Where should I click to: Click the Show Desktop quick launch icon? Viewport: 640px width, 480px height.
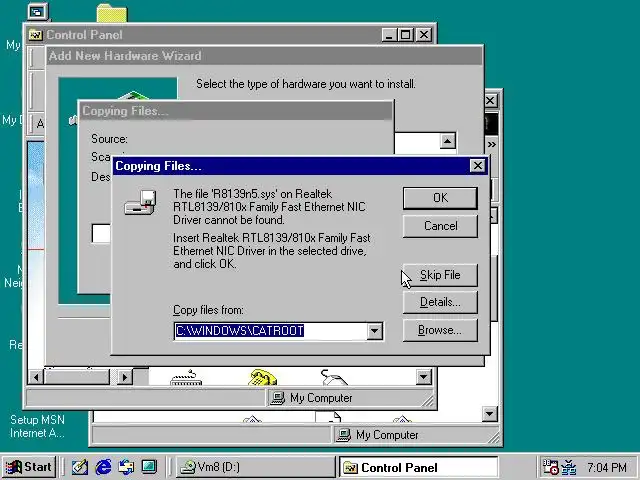[x=80, y=467]
